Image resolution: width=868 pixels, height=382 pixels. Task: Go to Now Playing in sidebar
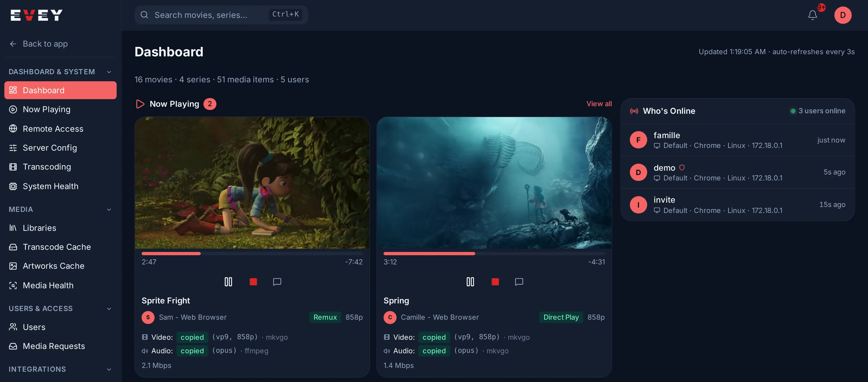click(x=60, y=109)
